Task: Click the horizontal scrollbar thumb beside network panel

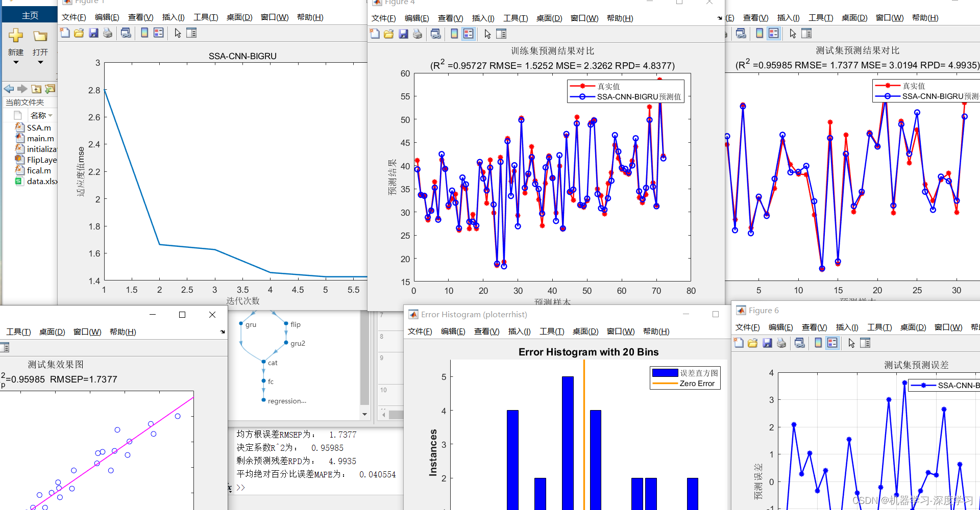Action: [396, 415]
